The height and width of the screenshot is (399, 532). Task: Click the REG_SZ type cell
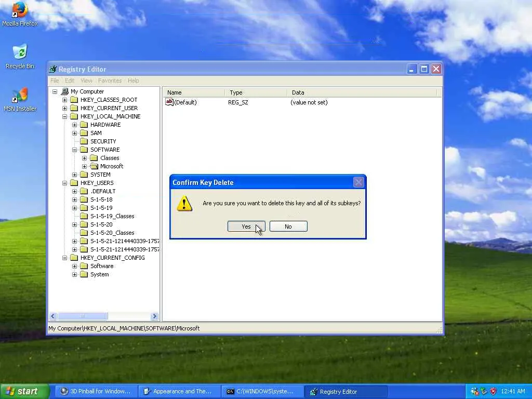pos(238,102)
